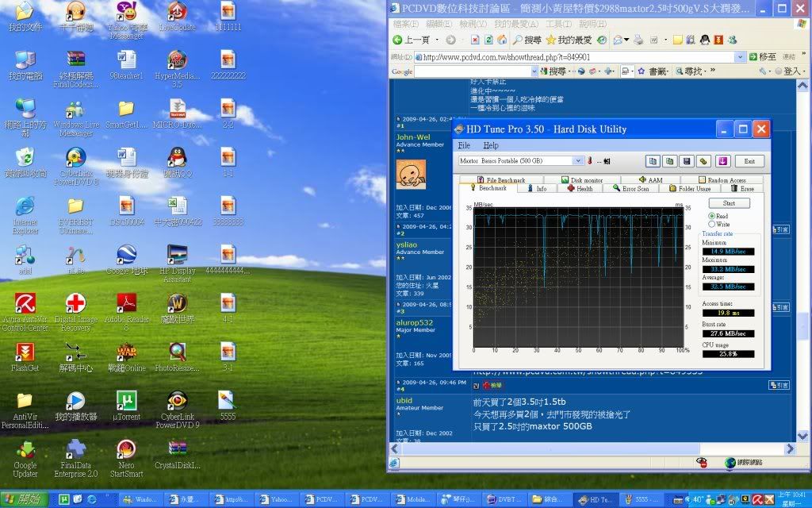
Task: Click the CyberLink PowerDVD 9 desktop icon
Action: coord(177,409)
